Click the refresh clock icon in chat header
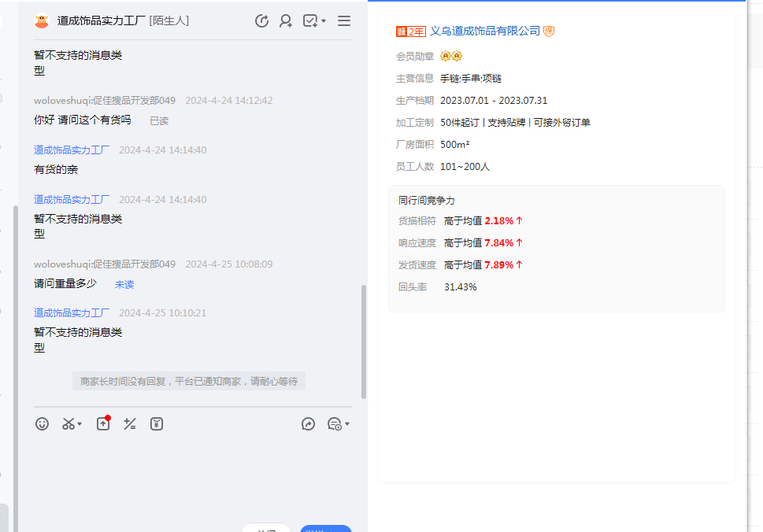 click(262, 21)
